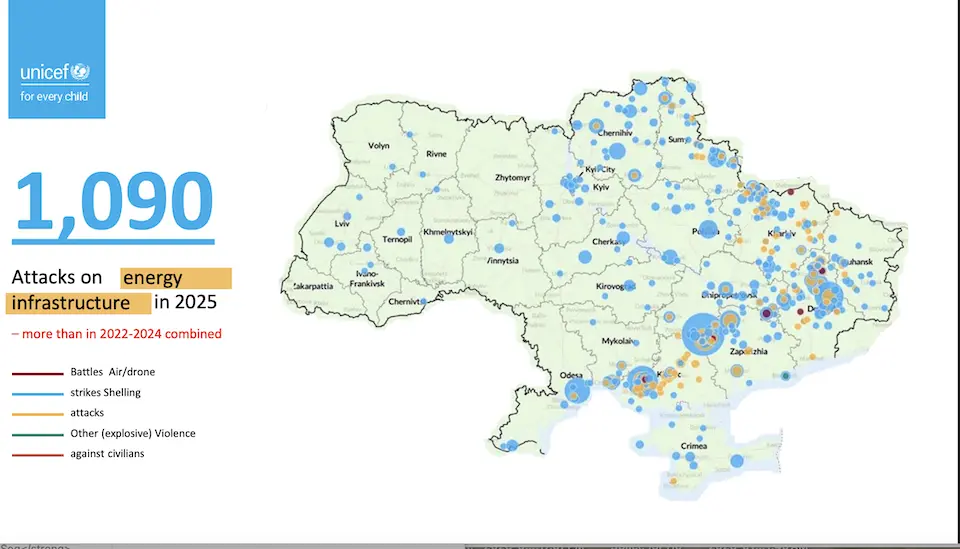Click the Lviv region label
Screen dimensions: 960x549
pyautogui.click(x=342, y=224)
